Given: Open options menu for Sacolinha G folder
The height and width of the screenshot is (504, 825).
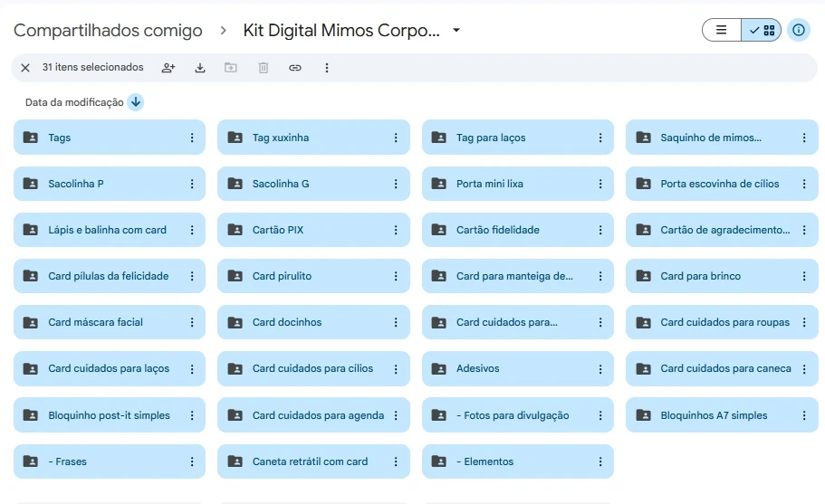Looking at the screenshot, I should (x=396, y=184).
